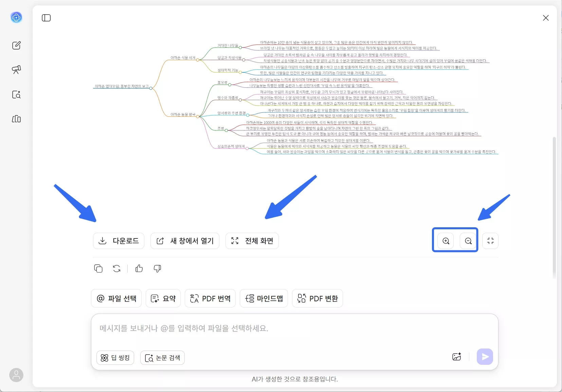
Task: Copy the AI mind map response
Action: [x=98, y=268]
